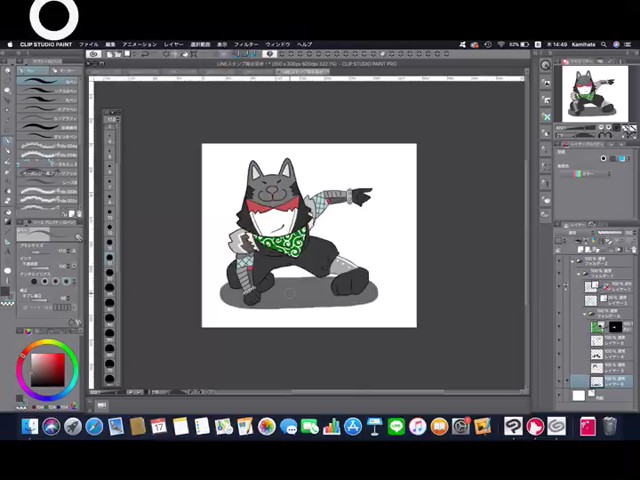Open the ファイル menu
Viewport: 640px width, 480px height.
tap(89, 44)
